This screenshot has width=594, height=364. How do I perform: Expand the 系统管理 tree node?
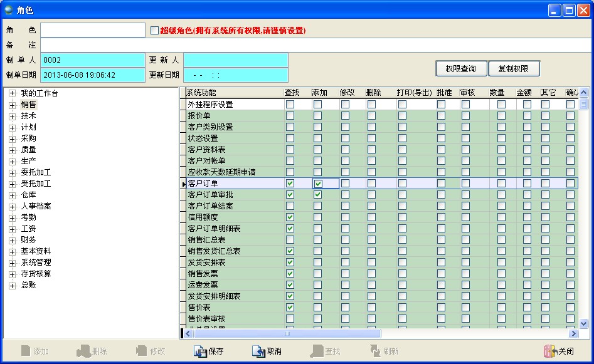click(12, 263)
